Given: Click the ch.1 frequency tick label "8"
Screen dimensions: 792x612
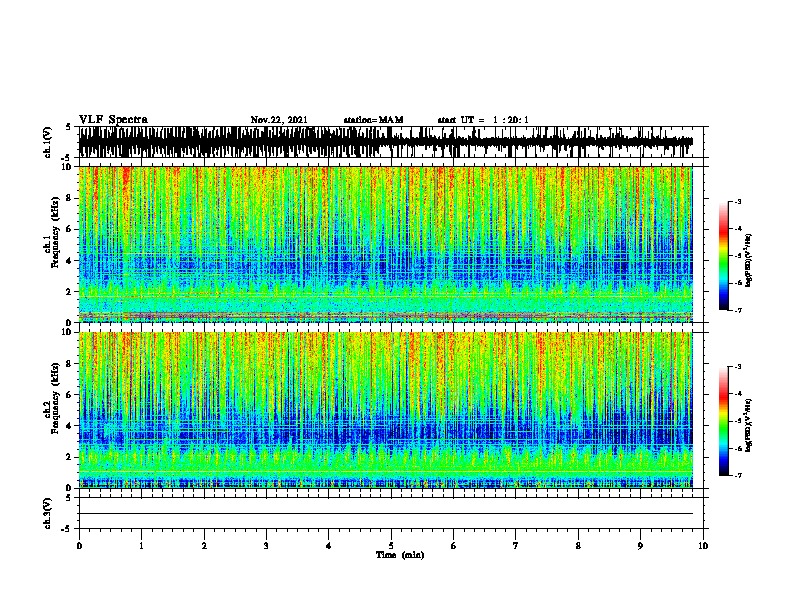Looking at the screenshot, I should [69, 198].
